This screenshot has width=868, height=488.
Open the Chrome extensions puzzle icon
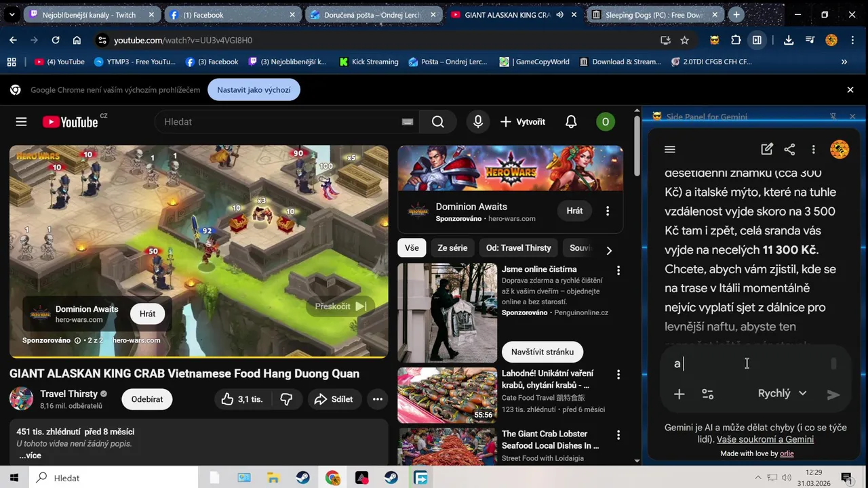pos(736,40)
